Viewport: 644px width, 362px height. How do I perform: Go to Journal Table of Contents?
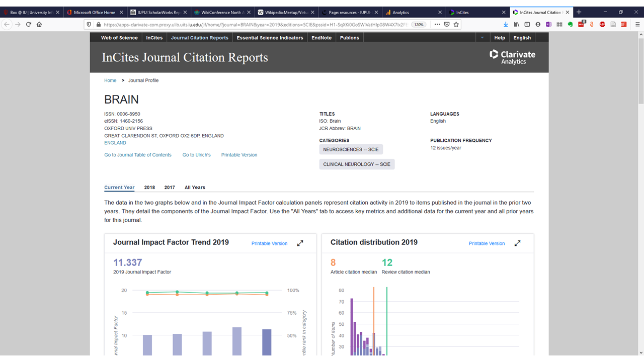138,155
